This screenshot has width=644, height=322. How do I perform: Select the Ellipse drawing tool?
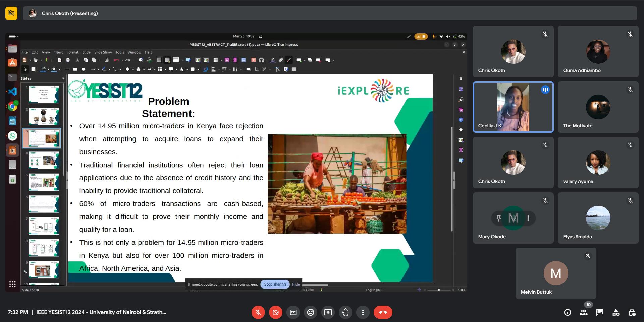tap(84, 69)
